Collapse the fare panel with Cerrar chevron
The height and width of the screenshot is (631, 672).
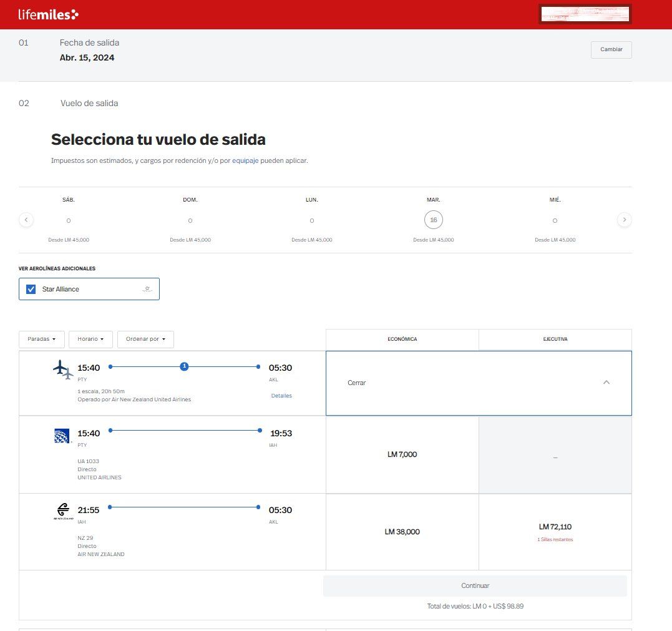click(606, 383)
